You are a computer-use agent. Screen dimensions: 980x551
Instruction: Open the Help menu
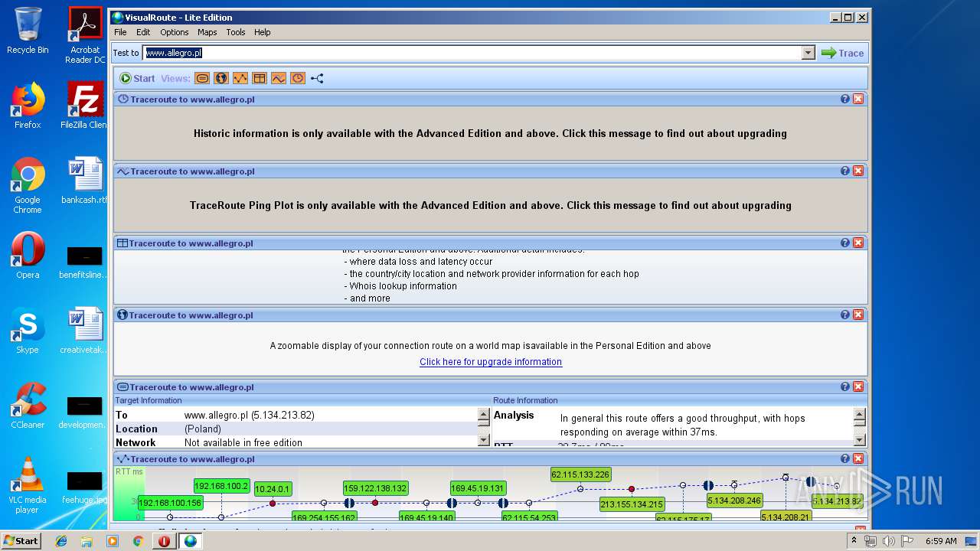(263, 32)
